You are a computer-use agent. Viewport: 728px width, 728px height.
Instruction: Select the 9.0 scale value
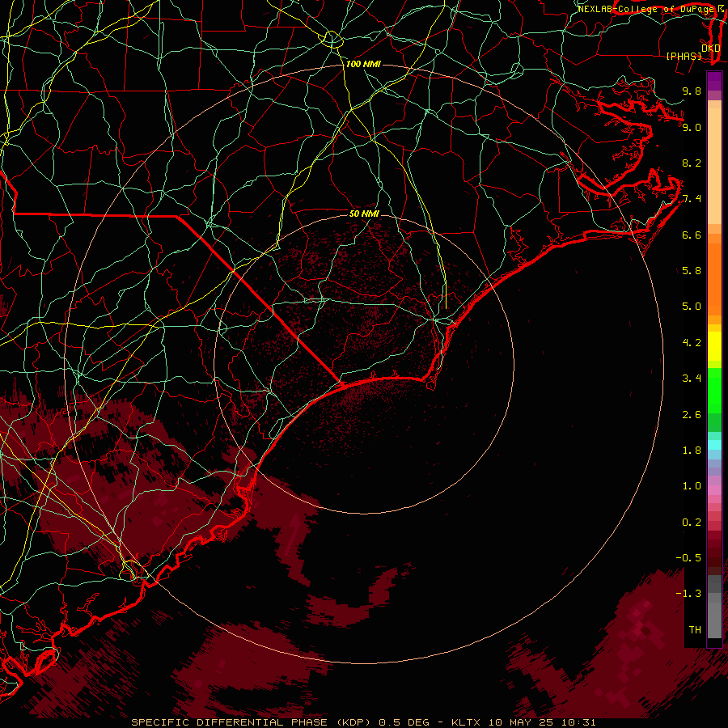coord(692,127)
